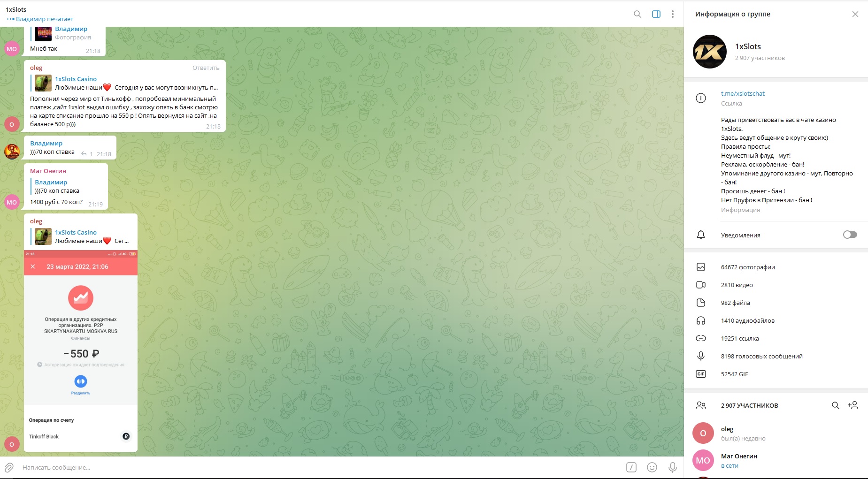
Task: Open Владимир's profile from message sender name
Action: pyautogui.click(x=46, y=143)
